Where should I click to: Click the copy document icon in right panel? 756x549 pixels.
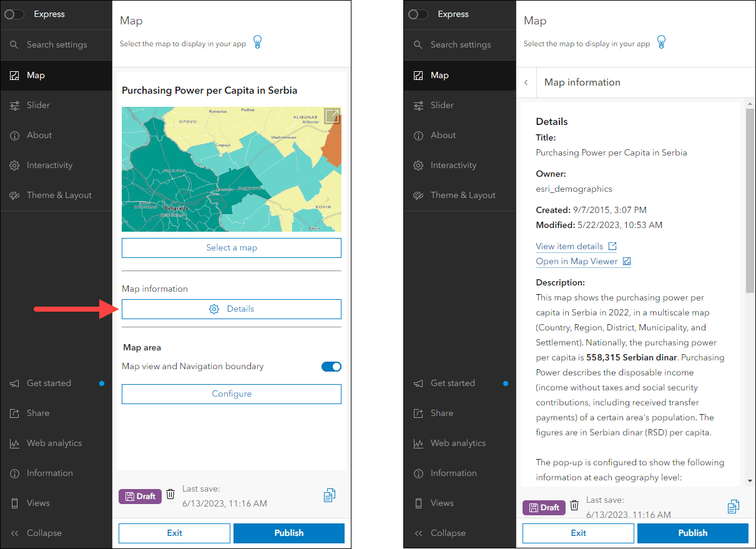click(x=734, y=507)
